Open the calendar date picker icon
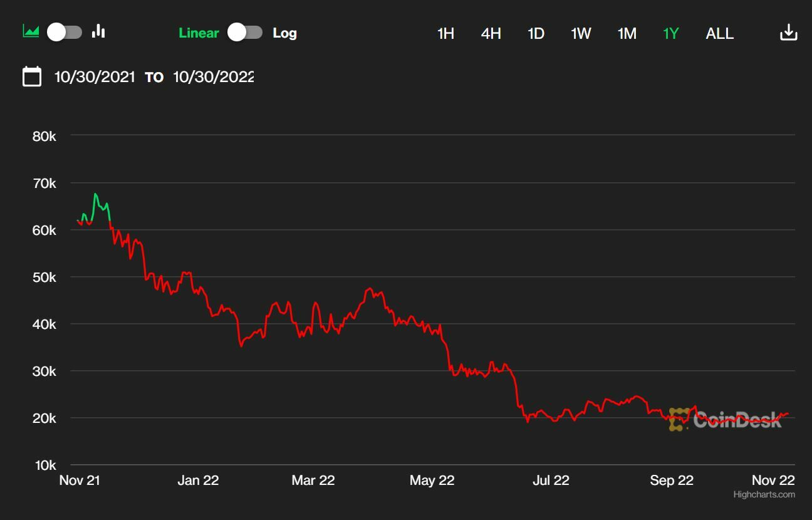The image size is (812, 520). 32,76
